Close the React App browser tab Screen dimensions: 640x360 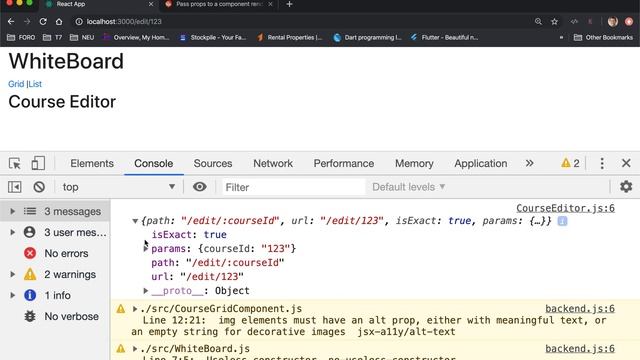coord(151,4)
